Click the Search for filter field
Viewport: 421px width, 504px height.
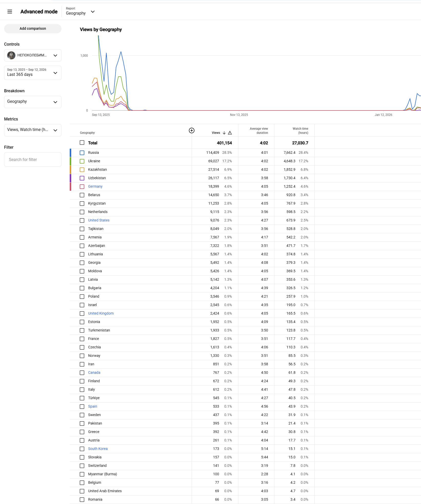pos(33,159)
